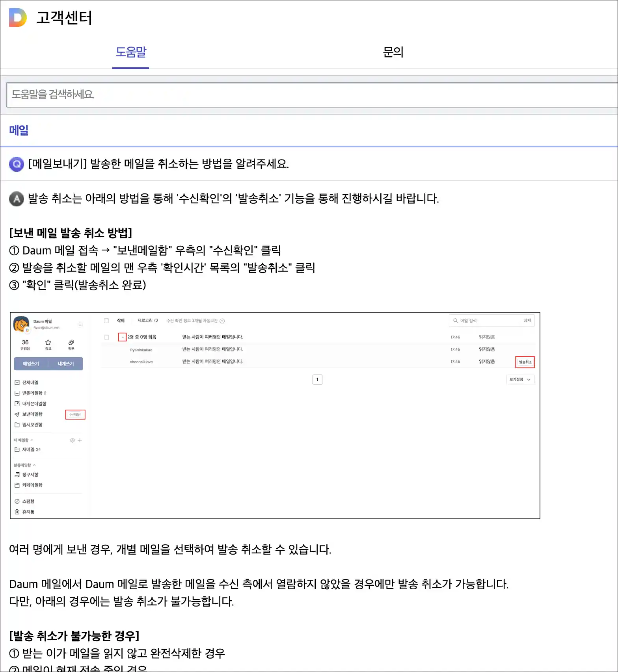
Task: Select 전체메일 folder in the tutorial screenshot
Action: pos(26,382)
